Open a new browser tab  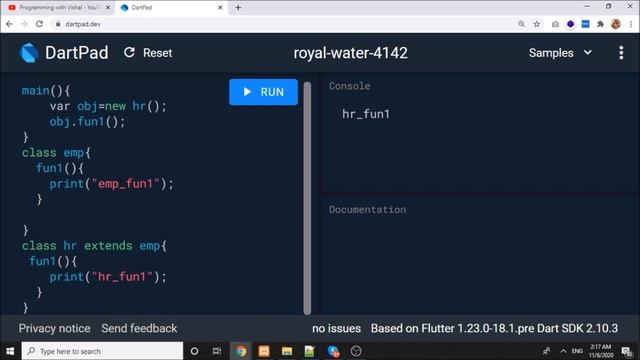(x=238, y=7)
